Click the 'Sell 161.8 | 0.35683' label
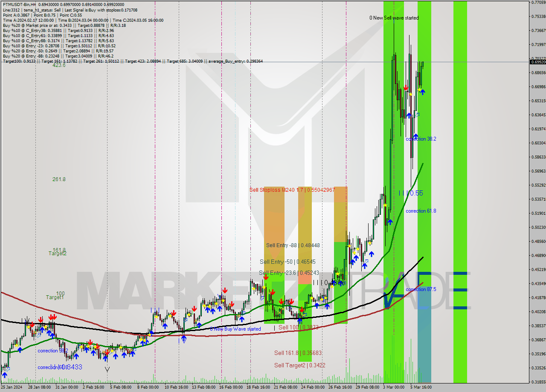The image size is (546, 392). point(298,353)
